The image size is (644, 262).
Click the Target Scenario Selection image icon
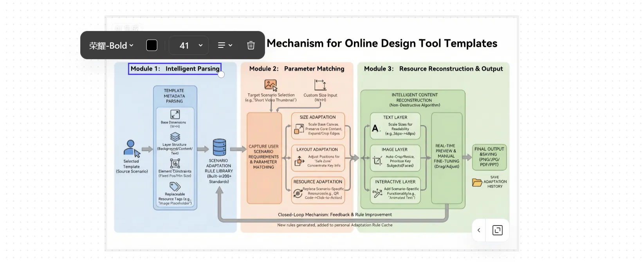coord(271,85)
